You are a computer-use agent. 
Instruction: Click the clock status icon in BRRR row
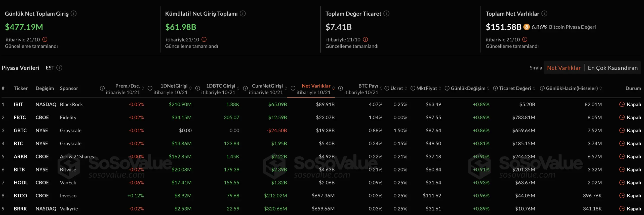(622, 209)
